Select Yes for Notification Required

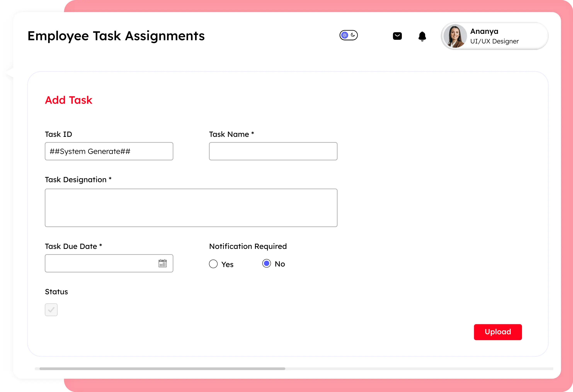(x=213, y=264)
